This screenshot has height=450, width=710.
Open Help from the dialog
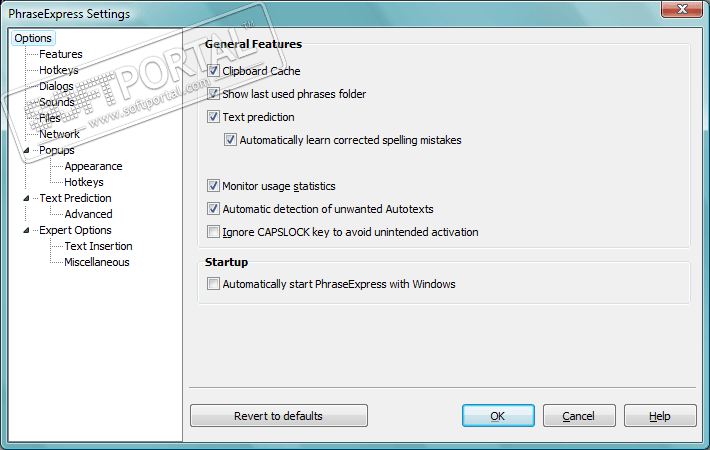[660, 416]
